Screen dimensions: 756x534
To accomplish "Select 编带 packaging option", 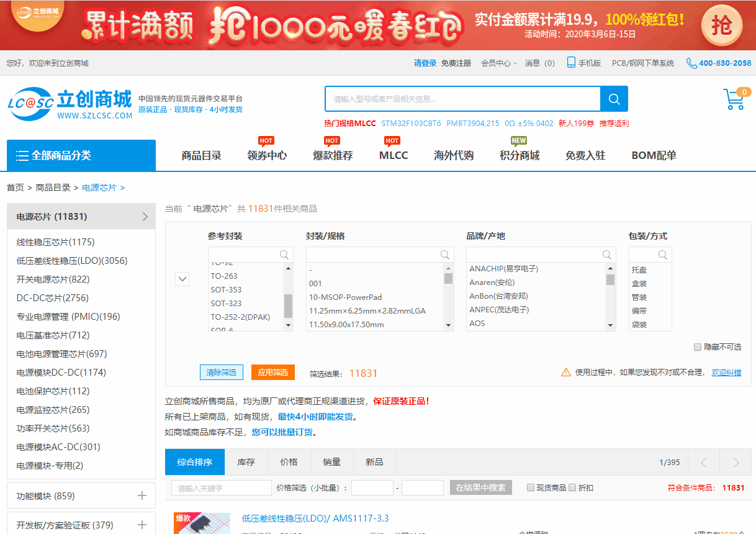I will pos(639,310).
